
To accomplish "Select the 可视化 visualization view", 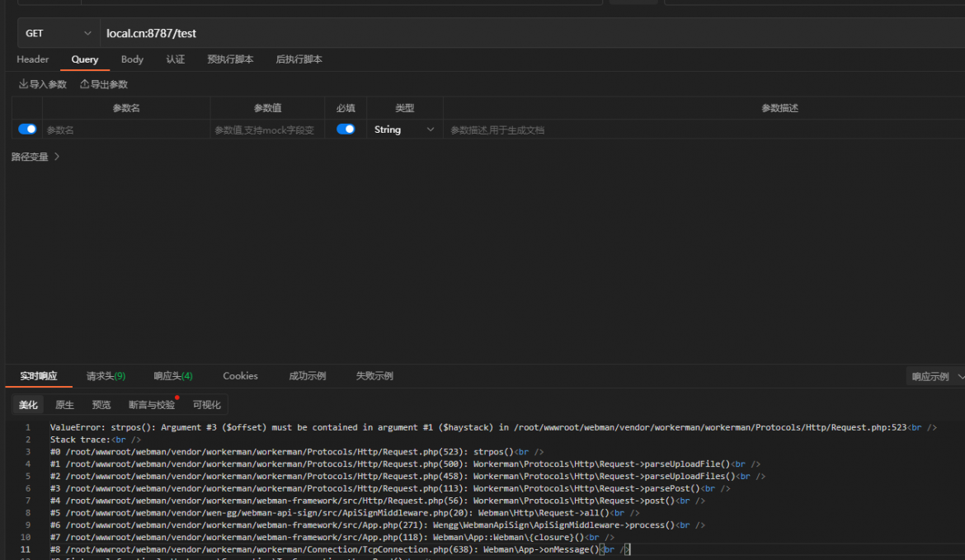I will 206,405.
